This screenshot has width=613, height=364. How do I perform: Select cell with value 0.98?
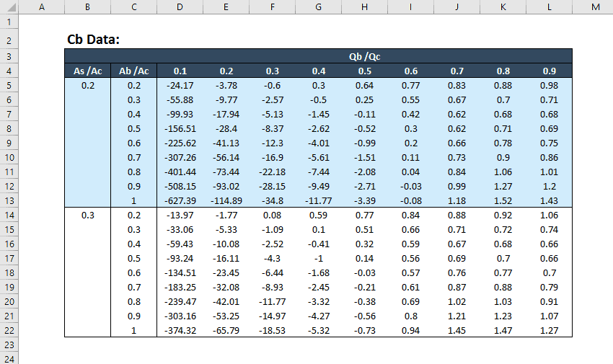[549, 86]
